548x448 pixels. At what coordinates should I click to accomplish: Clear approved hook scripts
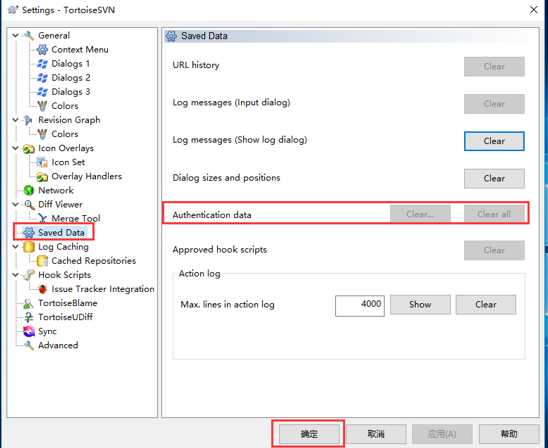coord(494,250)
